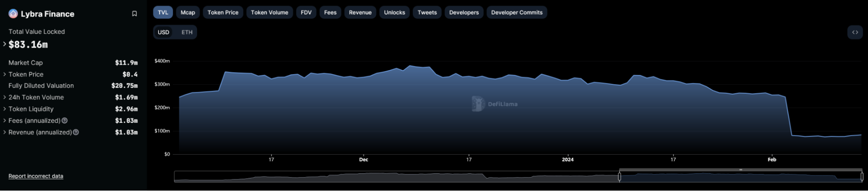This screenshot has width=868, height=191.
Task: Toggle the Fees chart metric
Action: pyautogui.click(x=330, y=13)
